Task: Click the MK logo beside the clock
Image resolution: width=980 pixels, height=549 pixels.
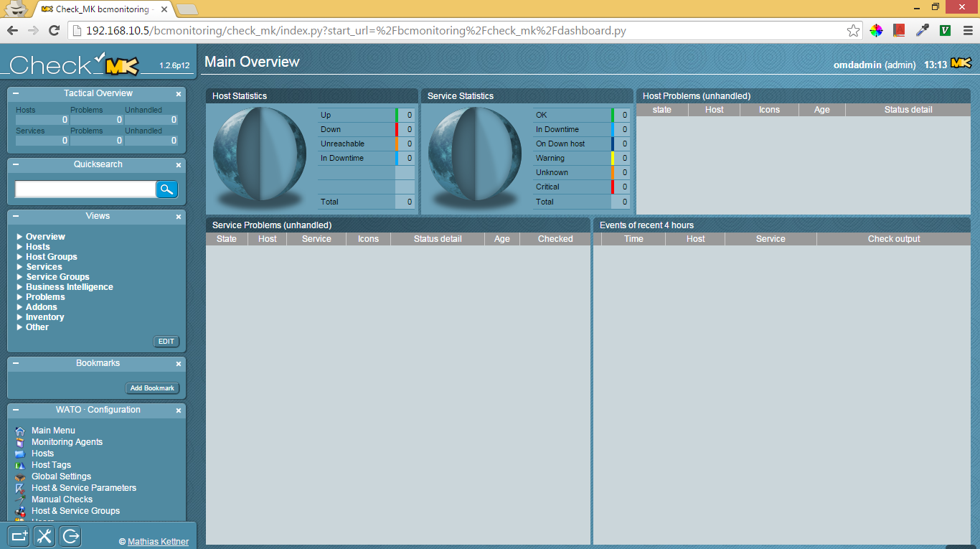Action: (961, 63)
